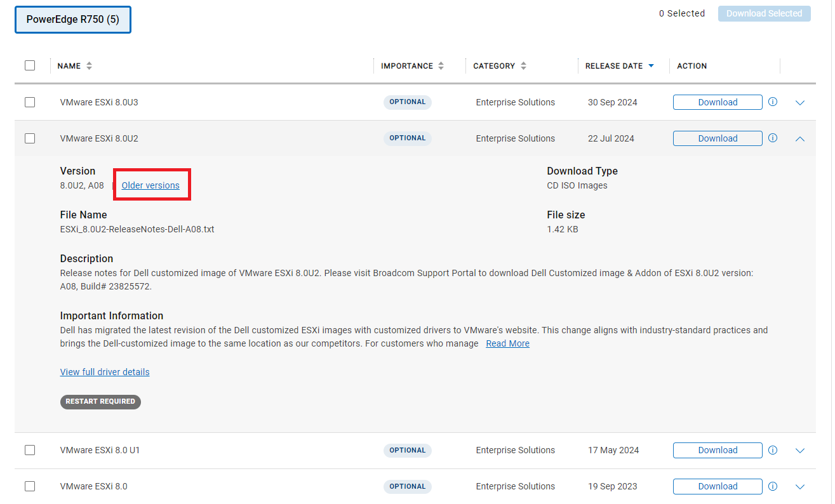The image size is (835, 504).
Task: Select the checkbox for VMware ESXi 8.0U3
Action: pos(30,102)
